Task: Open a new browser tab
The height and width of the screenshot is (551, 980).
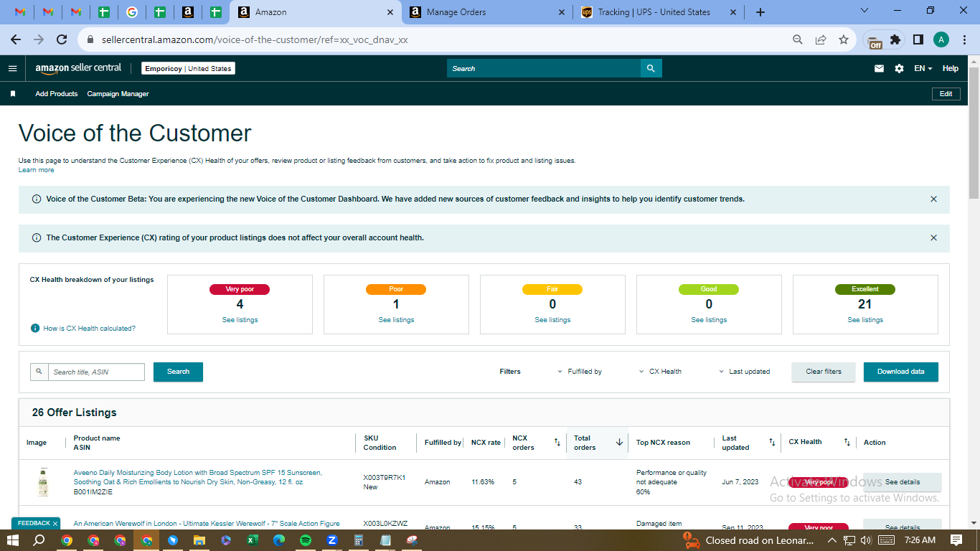Action: [760, 12]
